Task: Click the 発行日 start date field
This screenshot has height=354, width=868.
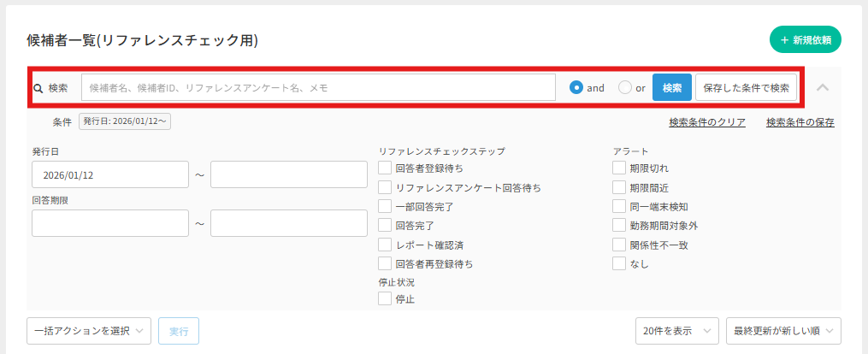Action: click(x=109, y=174)
